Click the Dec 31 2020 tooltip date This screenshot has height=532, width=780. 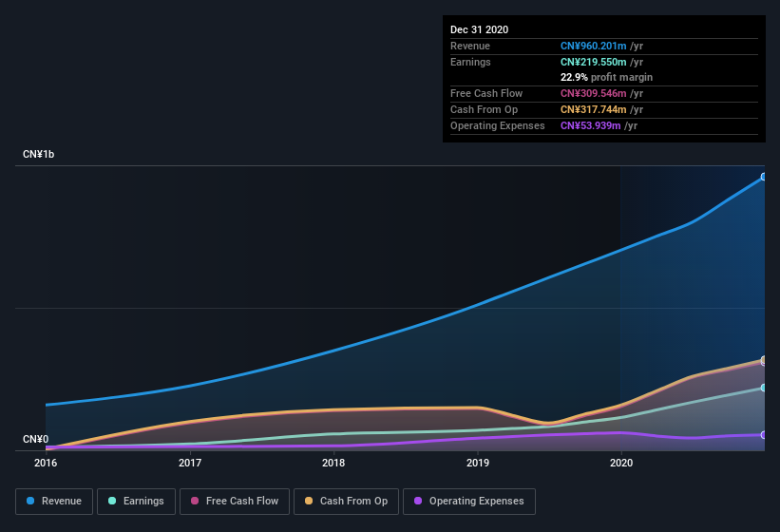[479, 29]
